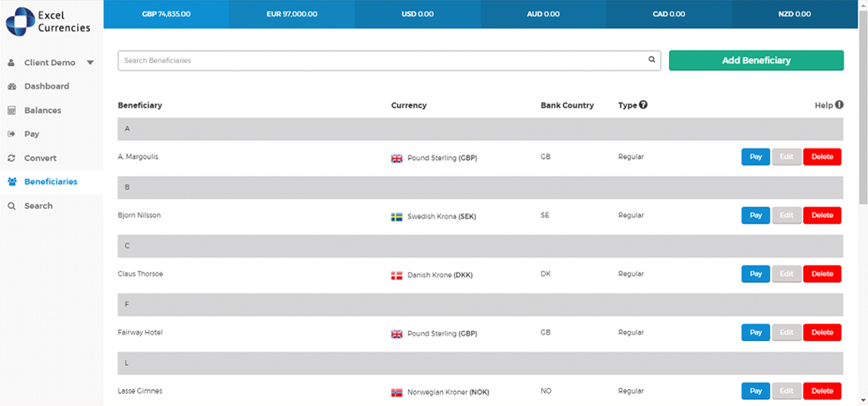Open the Pay menu item in sidebar
Viewport: 868px width, 406px height.
pyautogui.click(x=31, y=134)
